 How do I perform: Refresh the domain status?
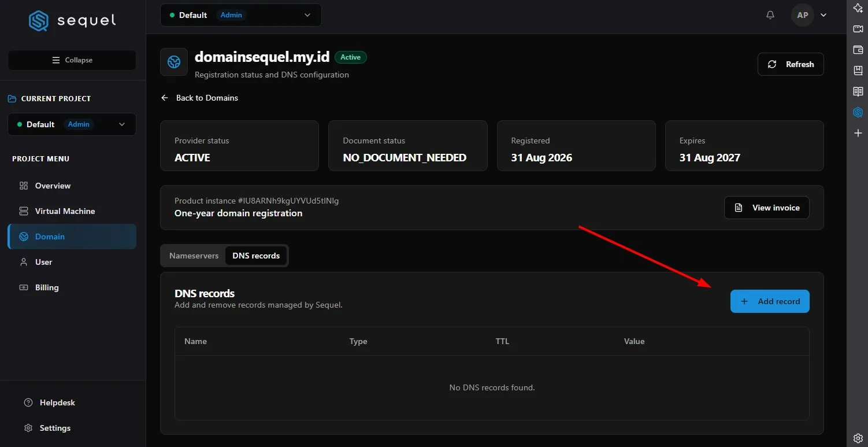[x=791, y=64]
